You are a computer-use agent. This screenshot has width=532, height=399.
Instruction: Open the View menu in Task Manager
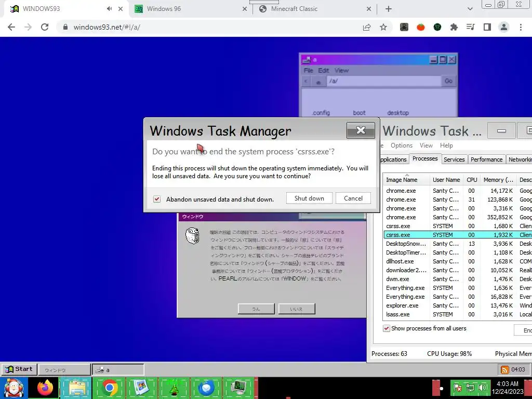pos(426,145)
